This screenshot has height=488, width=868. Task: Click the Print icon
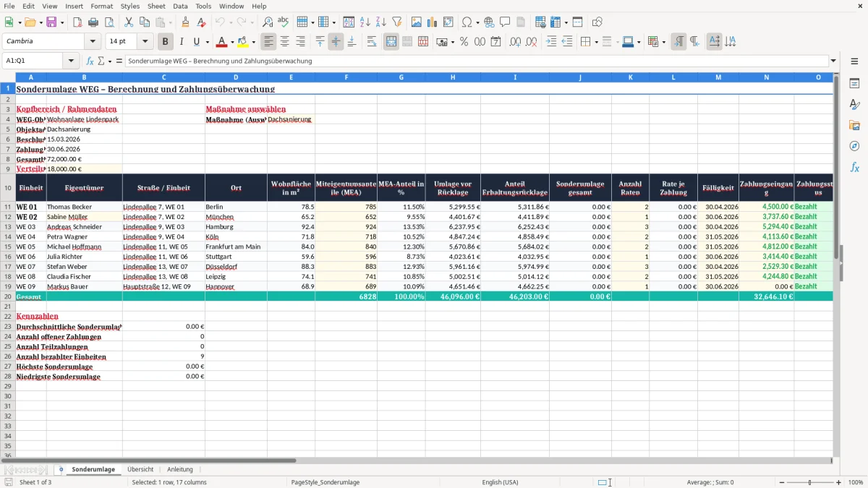point(93,22)
